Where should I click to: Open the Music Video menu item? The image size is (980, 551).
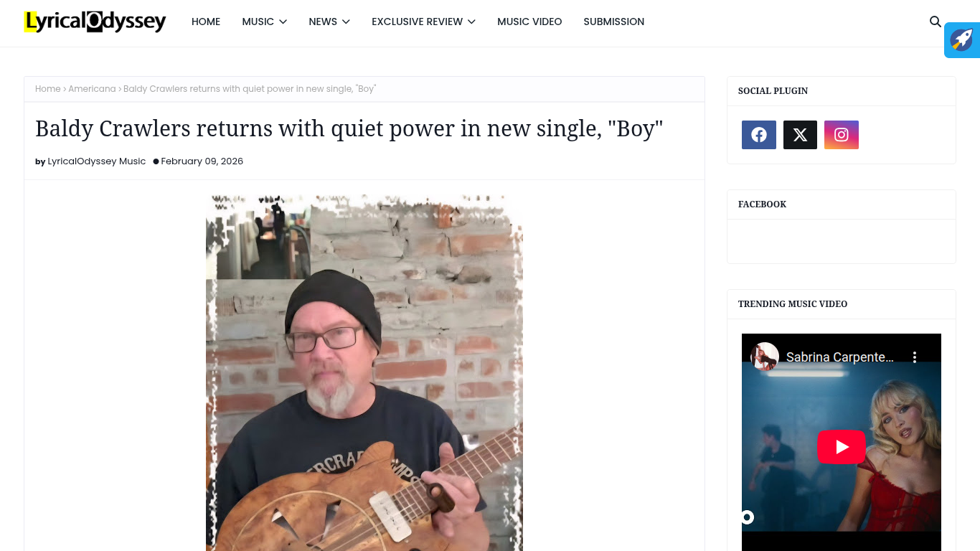click(x=529, y=22)
